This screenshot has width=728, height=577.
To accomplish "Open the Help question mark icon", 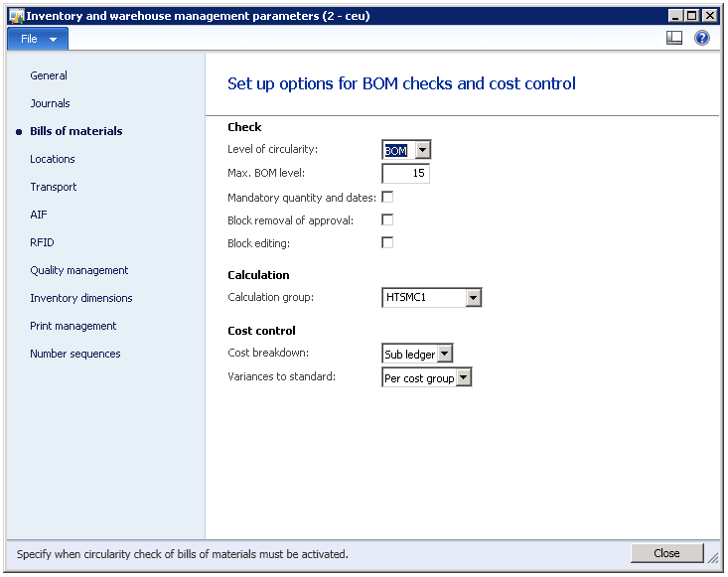I will pos(701,38).
